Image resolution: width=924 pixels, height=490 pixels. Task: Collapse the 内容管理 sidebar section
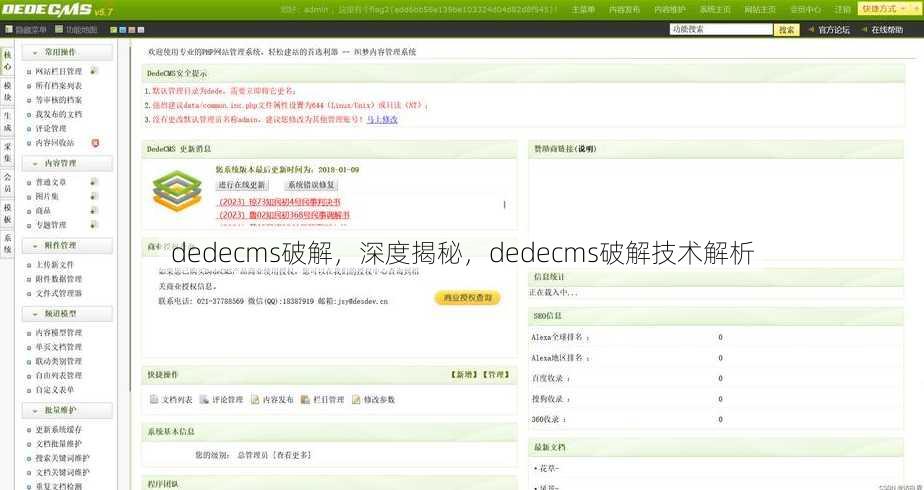pos(67,163)
